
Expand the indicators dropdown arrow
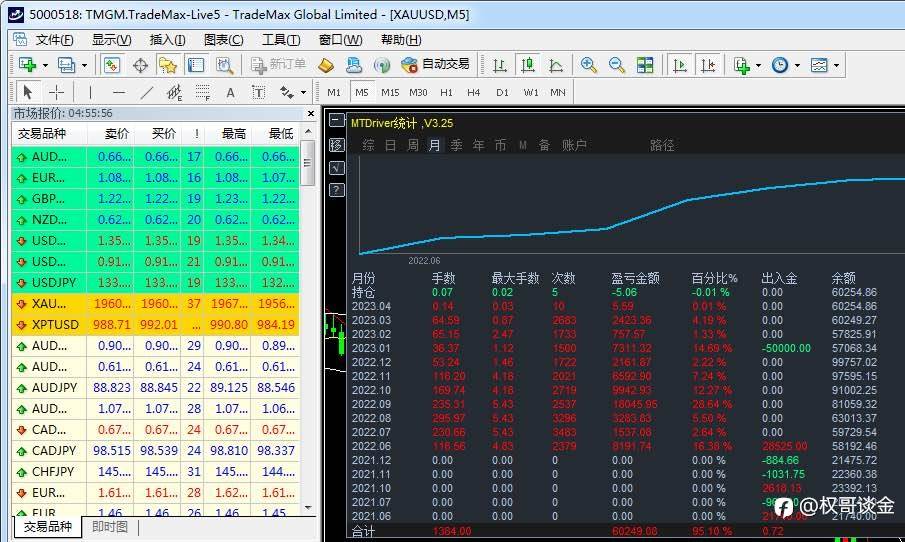pyautogui.click(x=758, y=65)
